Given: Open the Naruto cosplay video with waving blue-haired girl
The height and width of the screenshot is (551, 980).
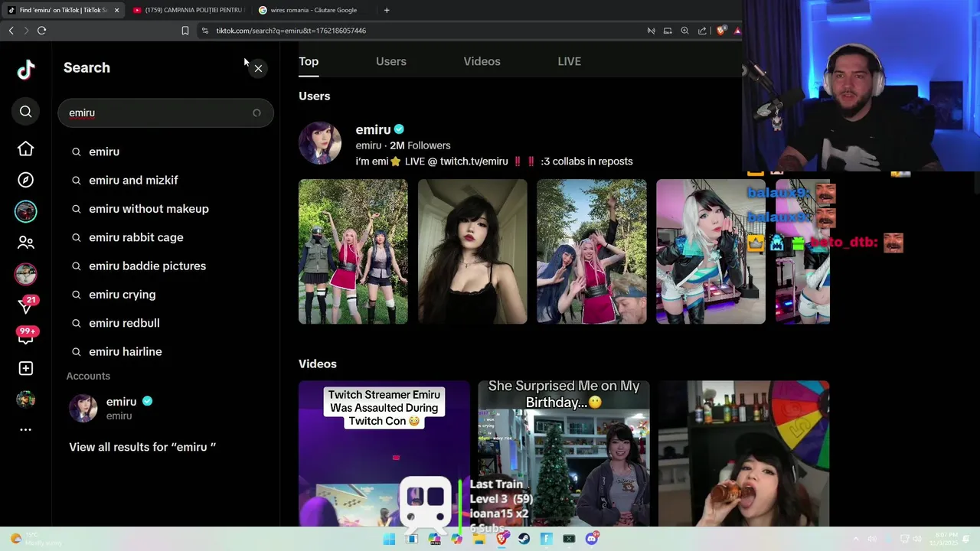Looking at the screenshot, I should (x=592, y=252).
